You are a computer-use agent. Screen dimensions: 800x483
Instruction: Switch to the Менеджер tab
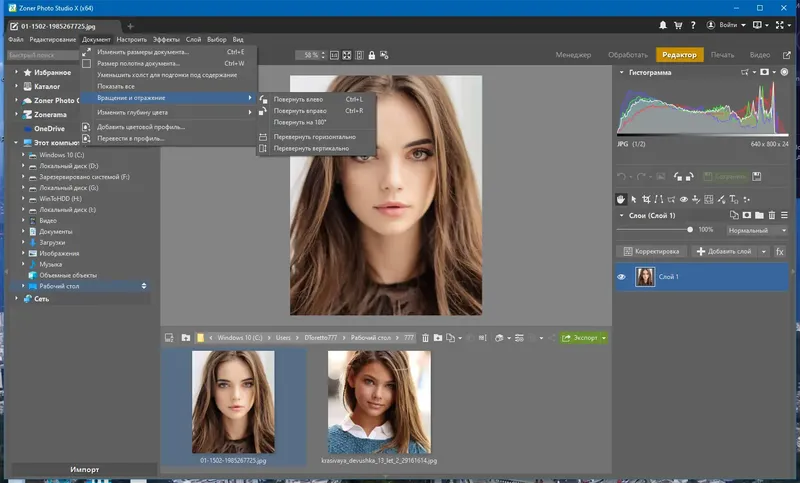point(574,55)
